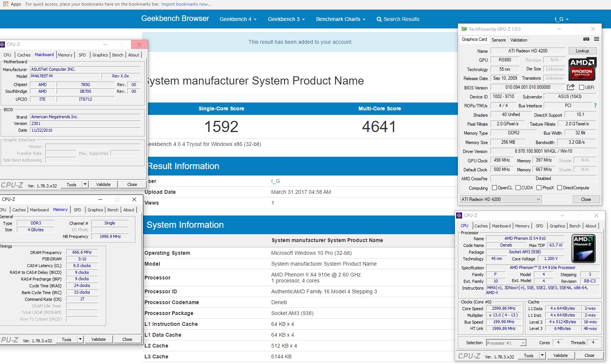Open the Apps grid icon in the bookmarks bar
The height and width of the screenshot is (364, 611).
click(6, 4)
